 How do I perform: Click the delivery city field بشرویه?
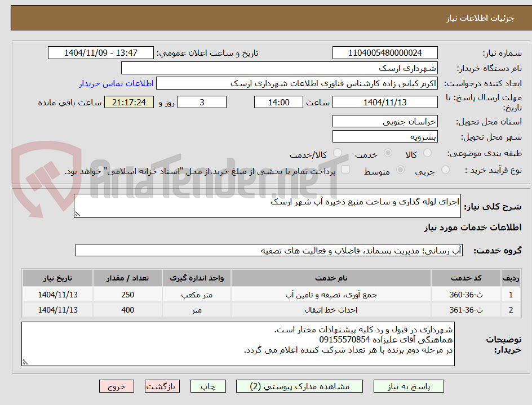(x=385, y=137)
